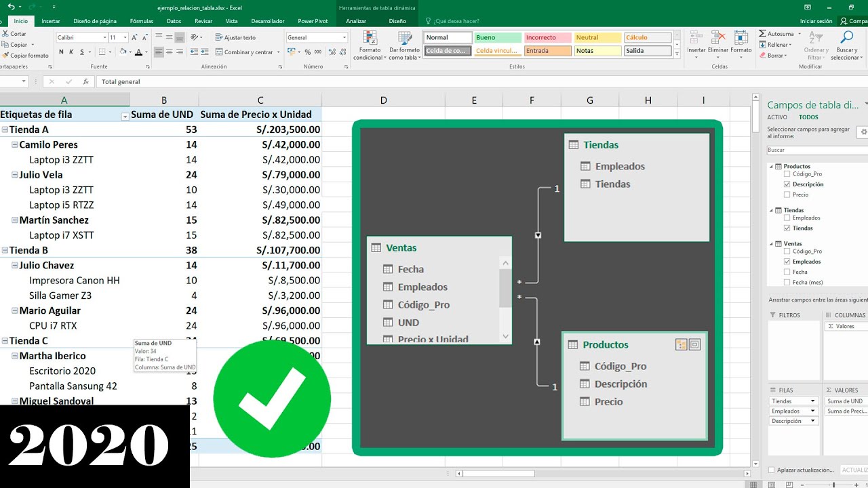868x488 pixels.
Task: Apply underline (S) formatting
Action: point(82,52)
